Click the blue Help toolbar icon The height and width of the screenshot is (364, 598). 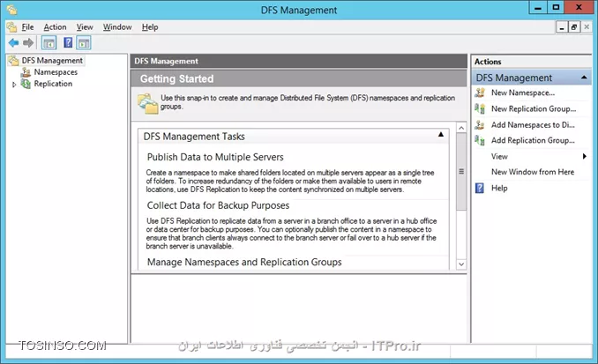click(68, 42)
